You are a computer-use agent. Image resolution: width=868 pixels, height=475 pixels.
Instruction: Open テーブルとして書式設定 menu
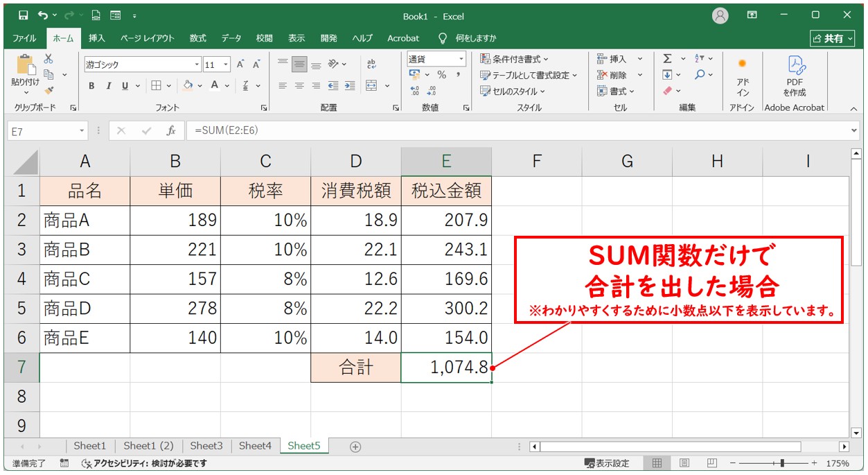(529, 75)
